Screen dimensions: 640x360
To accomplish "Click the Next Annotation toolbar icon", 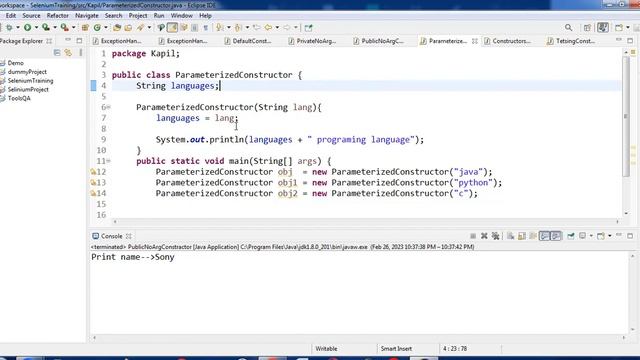I will pyautogui.click(x=220, y=27).
